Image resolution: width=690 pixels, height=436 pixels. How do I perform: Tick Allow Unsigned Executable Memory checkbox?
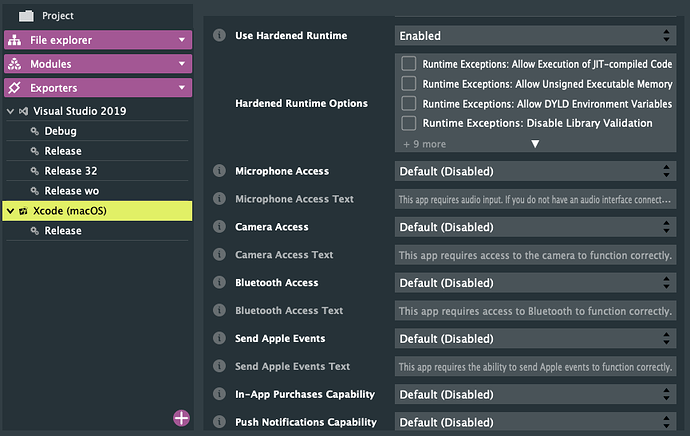tap(409, 84)
